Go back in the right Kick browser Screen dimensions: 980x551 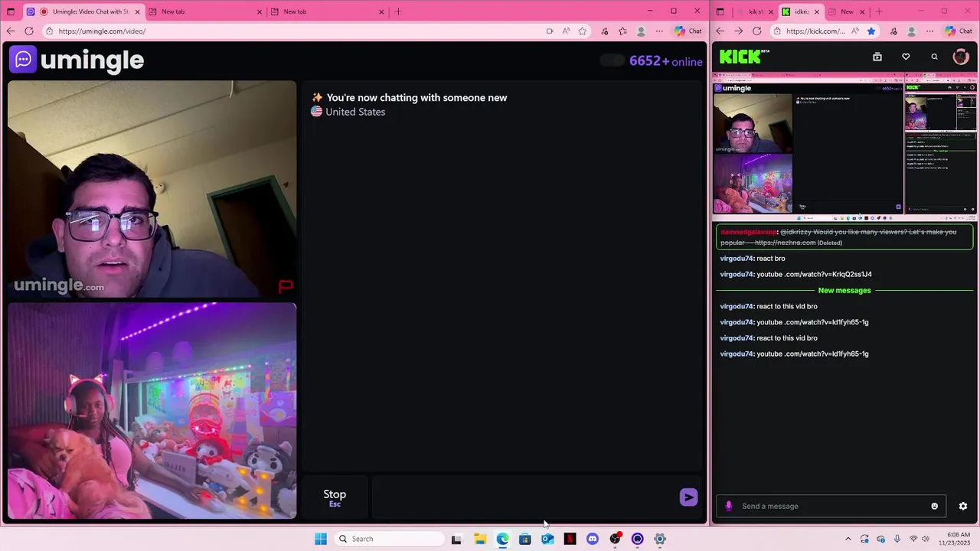[719, 31]
